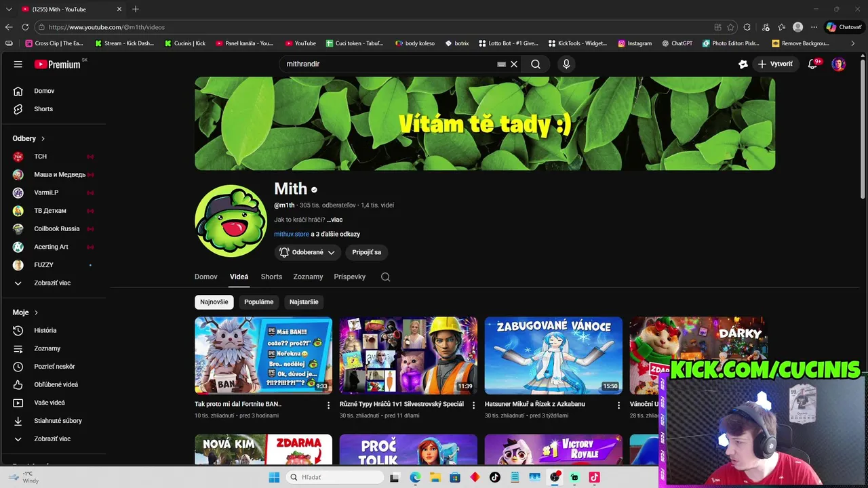Expand the Odbery subscriptions section
868x488 pixels.
(x=28, y=138)
